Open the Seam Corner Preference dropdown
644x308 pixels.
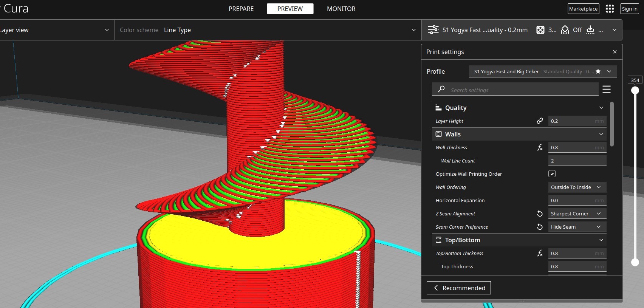tap(577, 227)
